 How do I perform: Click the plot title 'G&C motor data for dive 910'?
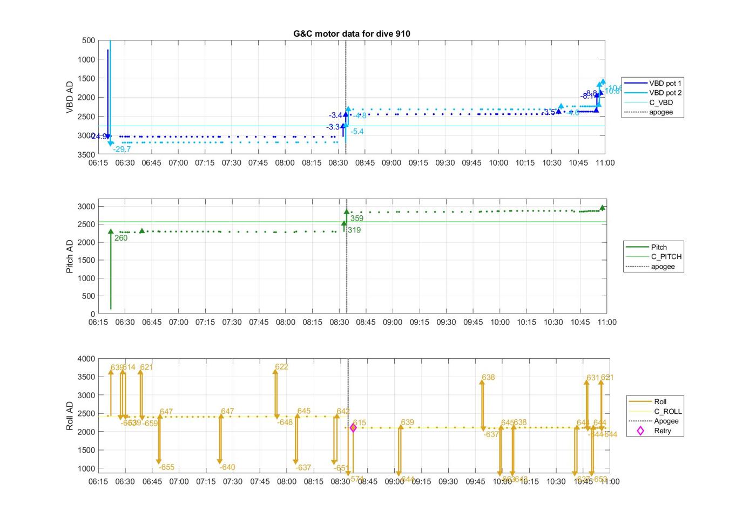click(352, 33)
